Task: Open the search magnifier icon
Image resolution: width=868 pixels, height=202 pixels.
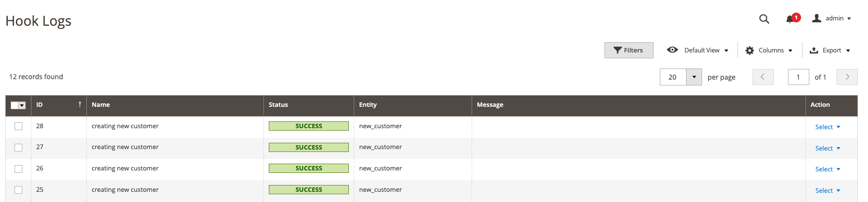Action: [x=764, y=19]
